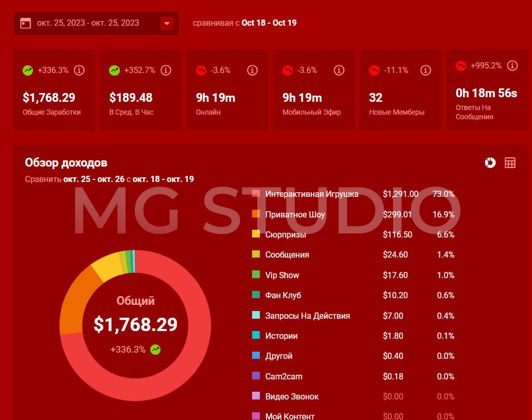Switch to table view of income

[x=510, y=163]
